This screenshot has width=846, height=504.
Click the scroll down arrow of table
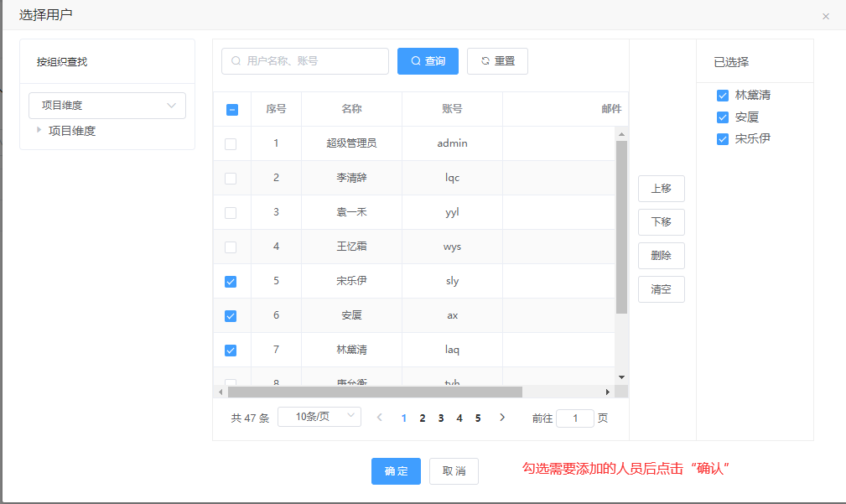621,377
